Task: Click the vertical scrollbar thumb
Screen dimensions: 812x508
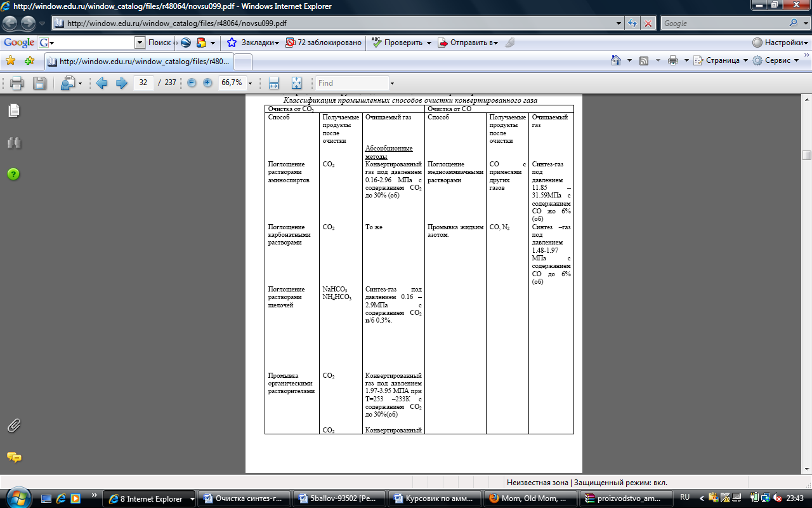Action: 806,155
